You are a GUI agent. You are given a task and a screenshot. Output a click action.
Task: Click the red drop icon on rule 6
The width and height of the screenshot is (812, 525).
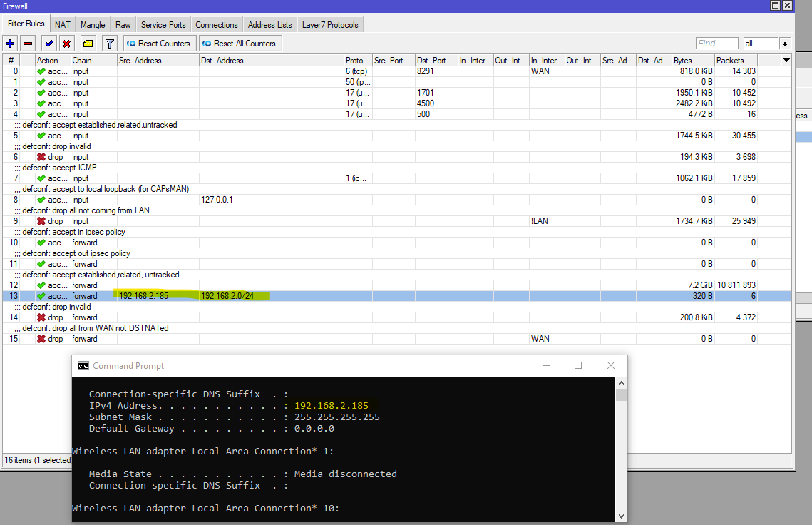pyautogui.click(x=41, y=157)
